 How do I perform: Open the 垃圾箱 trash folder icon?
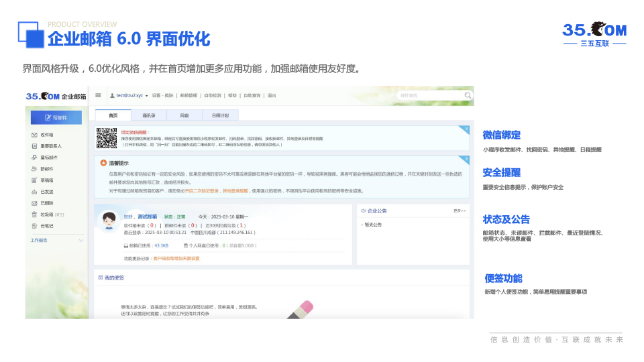(34, 215)
